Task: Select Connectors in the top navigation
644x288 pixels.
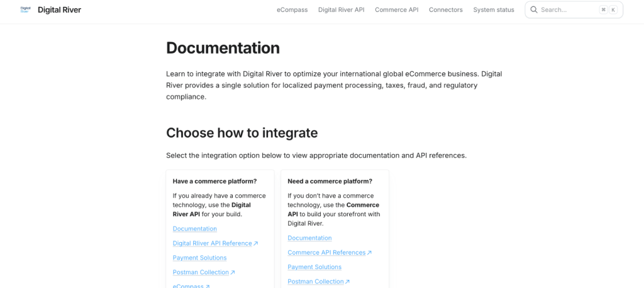Action: (446, 10)
